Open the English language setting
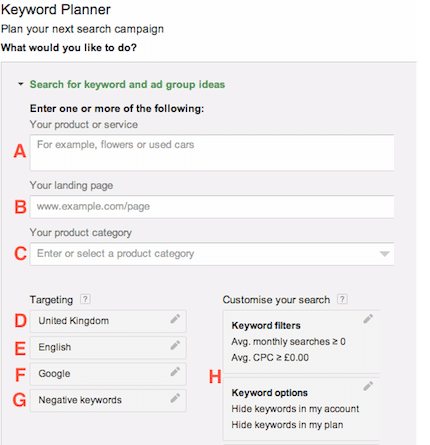Viewport: 430px width, 445px height. point(108,347)
